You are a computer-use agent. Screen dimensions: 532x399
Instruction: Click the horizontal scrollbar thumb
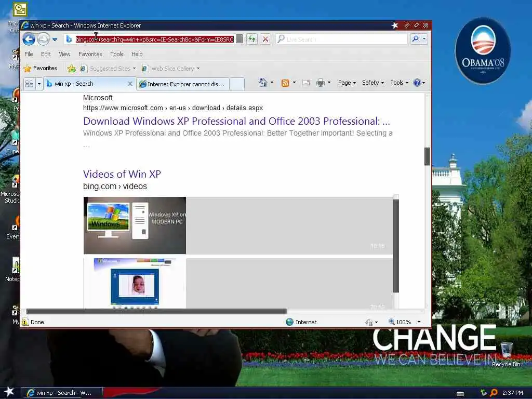coord(156,312)
